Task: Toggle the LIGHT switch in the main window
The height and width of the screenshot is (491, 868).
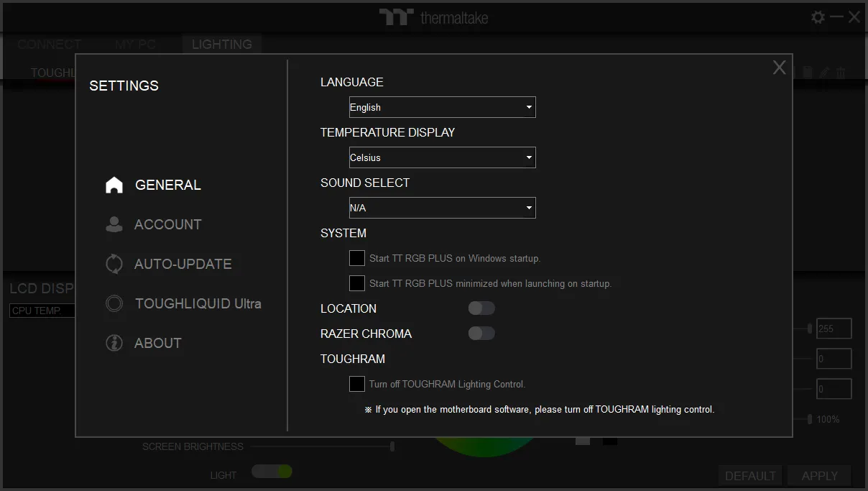Action: tap(272, 472)
